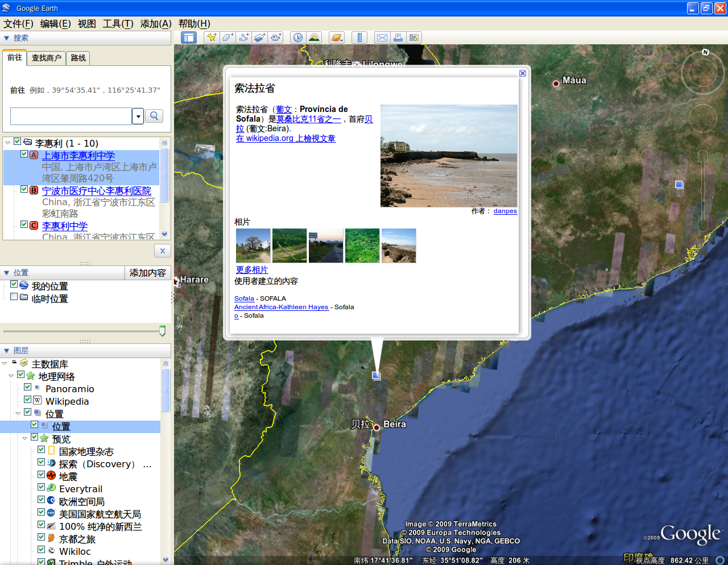
Task: Start the Record a Tour tool
Action: point(276,38)
